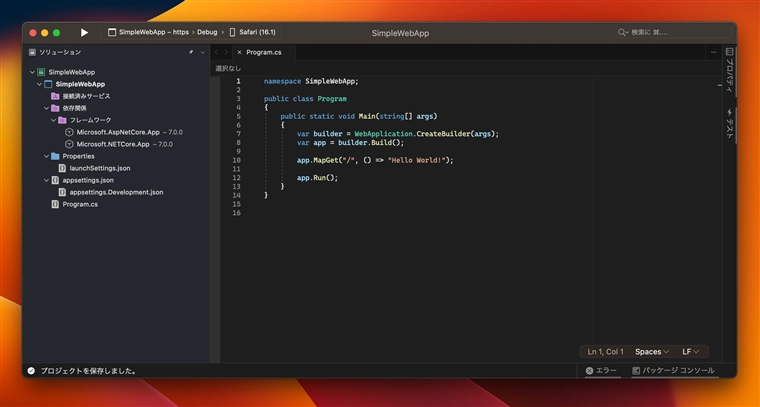Collapse the bold SimpleWebApp project node
This screenshot has height=407, width=760.
point(40,84)
